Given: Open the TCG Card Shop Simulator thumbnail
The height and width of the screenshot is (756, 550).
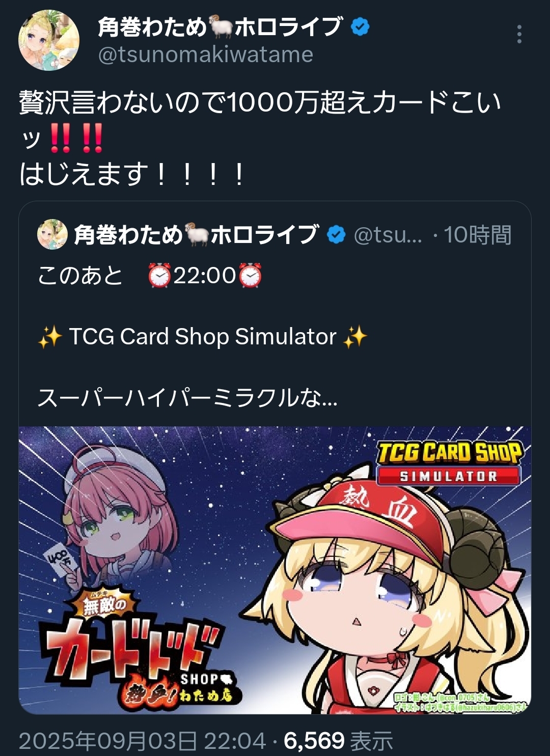Looking at the screenshot, I should coord(275,570).
